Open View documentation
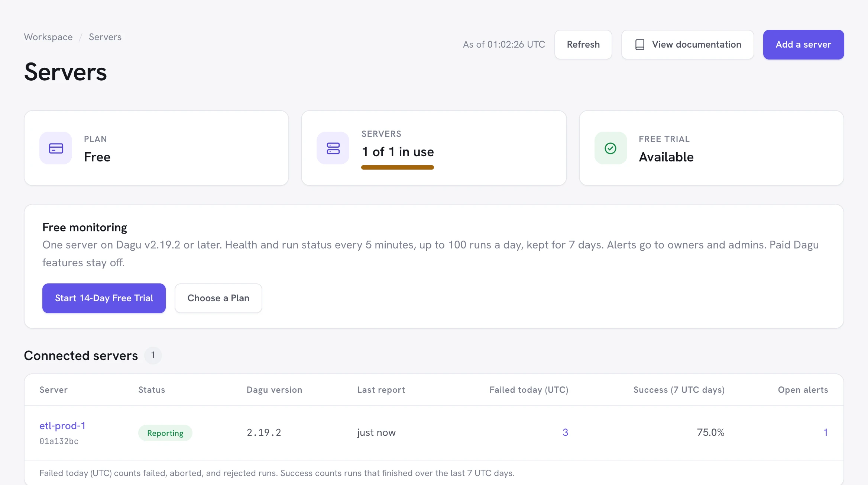Screen dimensions: 868x485 687,45
